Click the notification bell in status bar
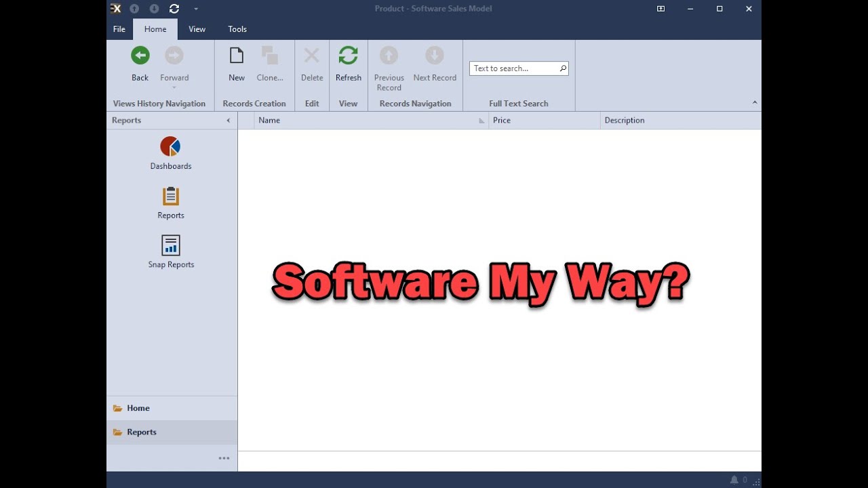This screenshot has height=488, width=868. click(x=734, y=480)
